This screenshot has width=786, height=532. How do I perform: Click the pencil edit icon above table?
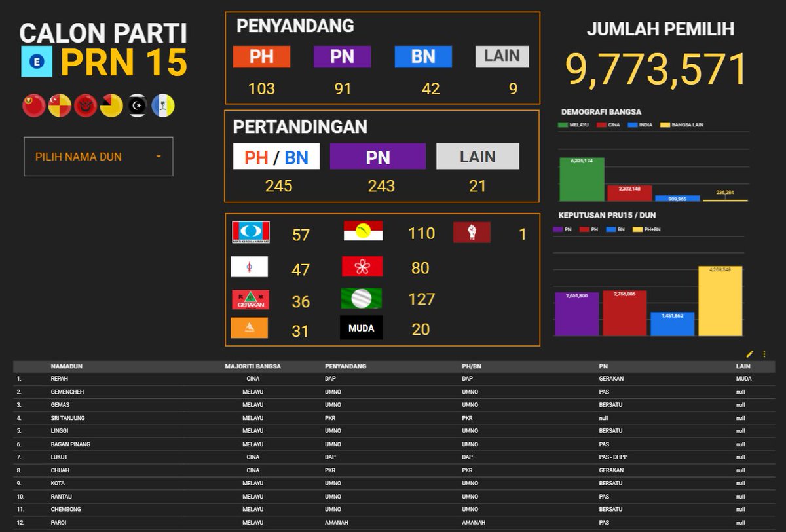pos(750,354)
